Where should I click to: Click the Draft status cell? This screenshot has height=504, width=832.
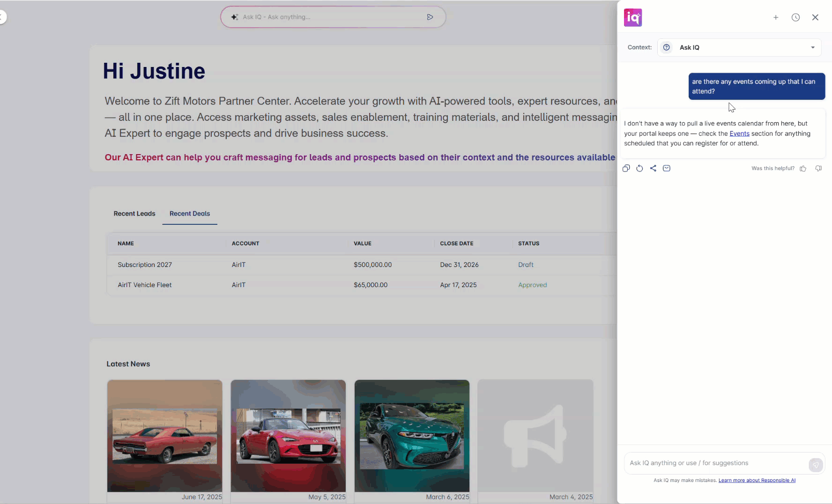coord(526,265)
